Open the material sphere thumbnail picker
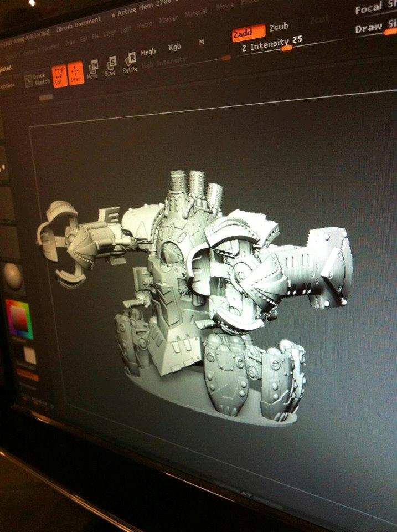Image resolution: width=397 pixels, height=532 pixels. tap(13, 277)
